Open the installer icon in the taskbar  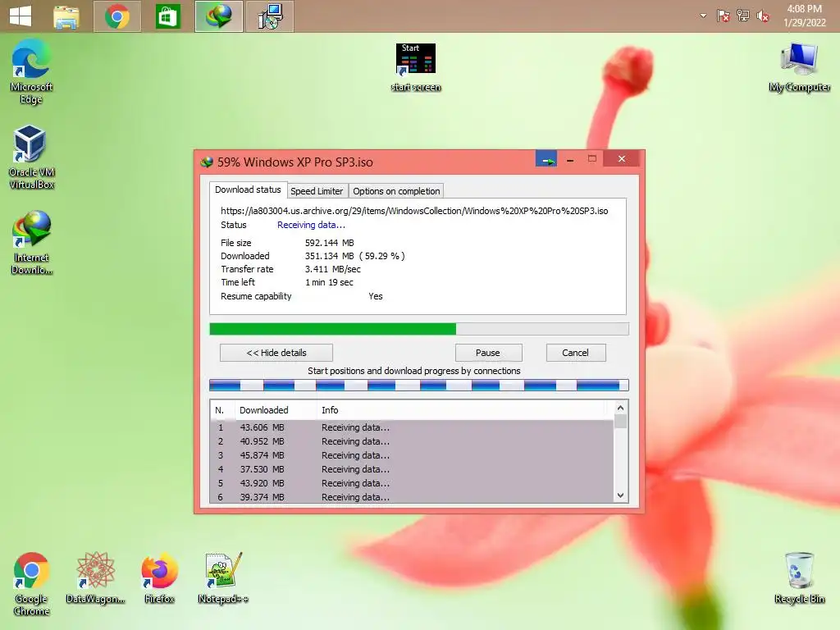[x=269, y=16]
